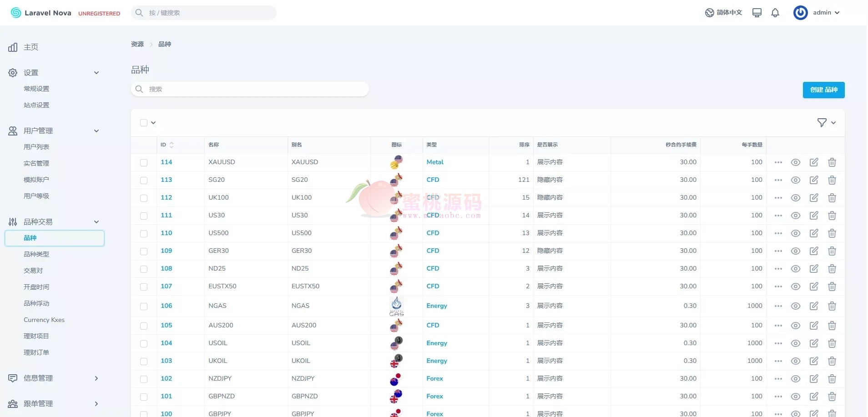Open the ID 114 record link

[x=167, y=162]
